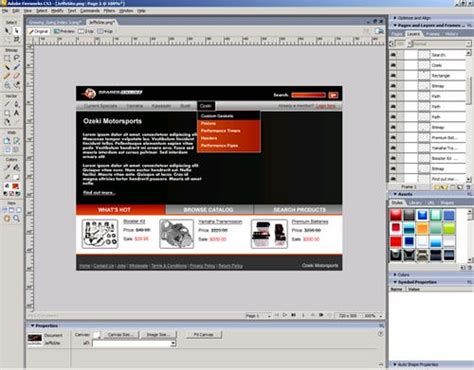Select the Line tool in Vector section
Image resolution: width=474 pixels, height=370 pixels.
pos(7,104)
